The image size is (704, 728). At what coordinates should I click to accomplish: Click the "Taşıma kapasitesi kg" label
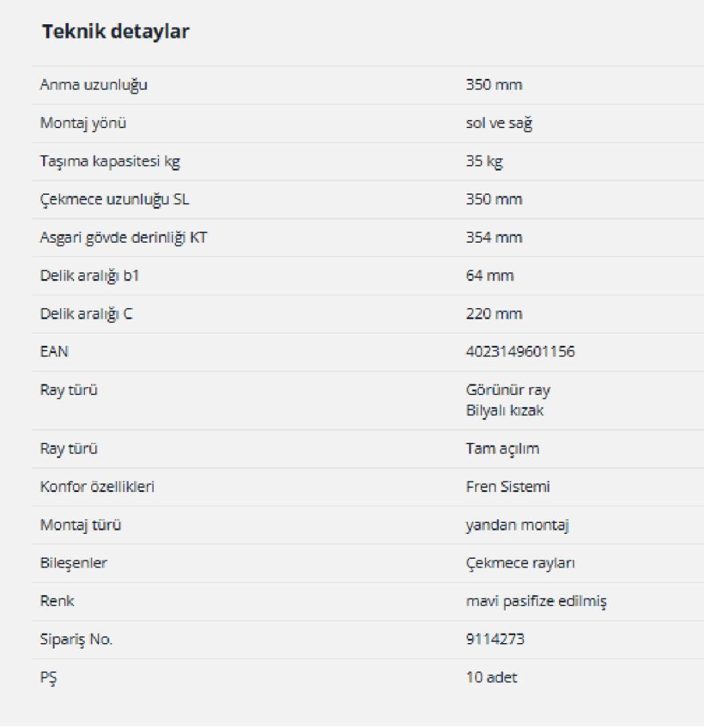tap(110, 162)
